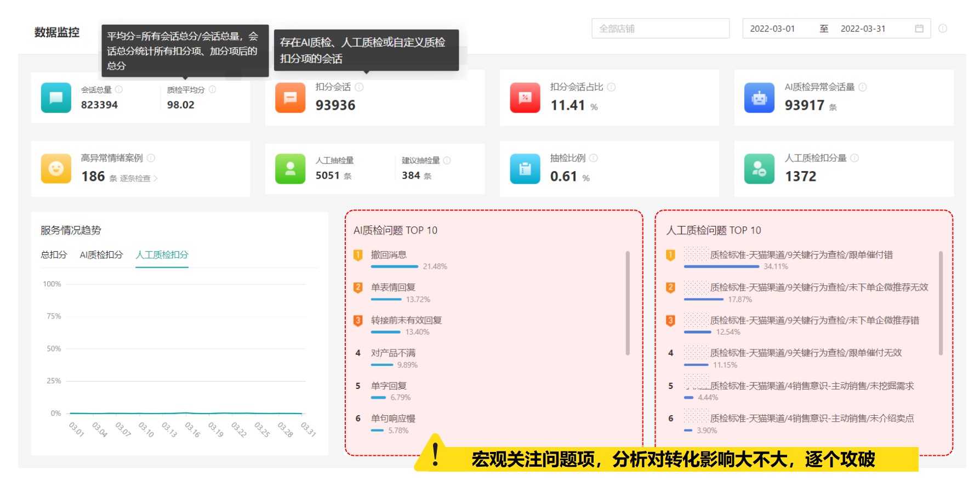Click the 34.11% bar in 人工质检问题
The height and width of the screenshot is (481, 980).
[x=722, y=267]
